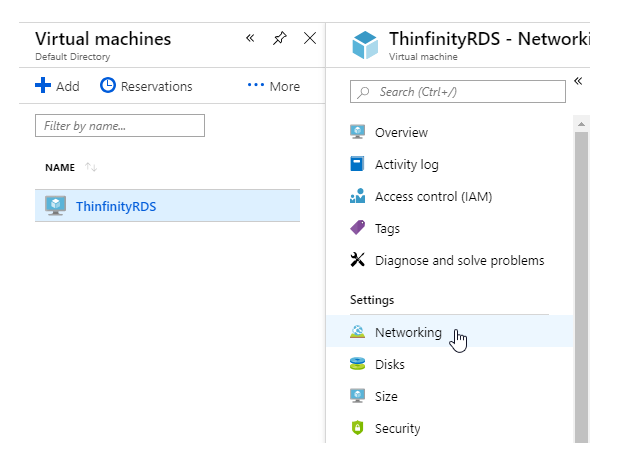This screenshot has height=474, width=619.
Task: Click the ThinfinityRDS cube resource icon
Action: click(365, 45)
